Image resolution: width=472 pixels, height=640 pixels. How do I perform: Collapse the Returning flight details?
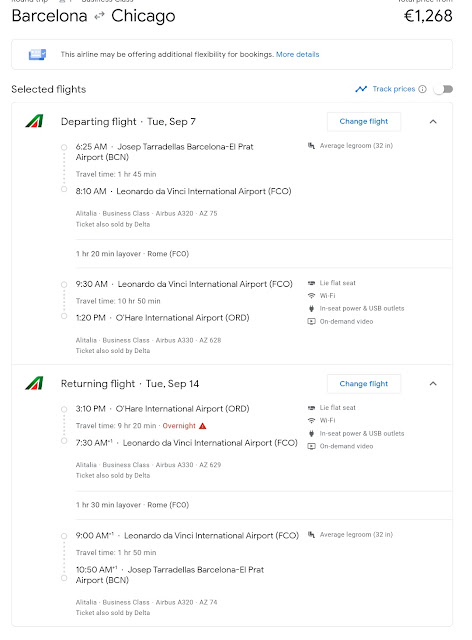click(433, 384)
